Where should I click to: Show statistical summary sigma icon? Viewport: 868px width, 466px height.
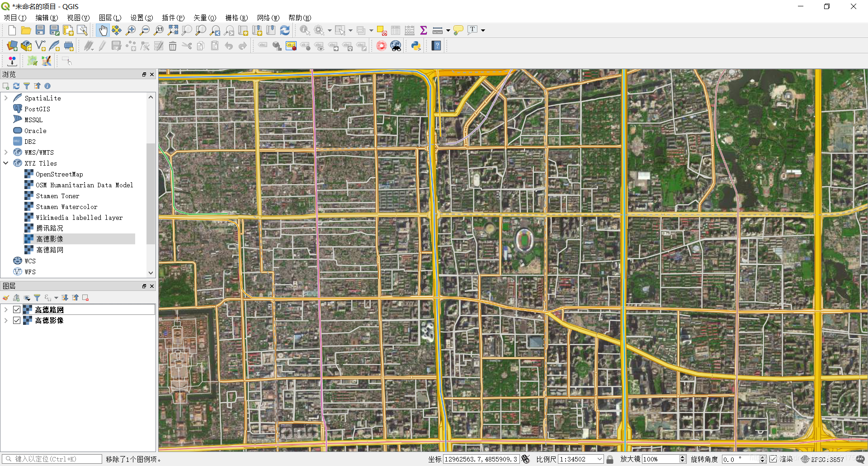tap(424, 30)
